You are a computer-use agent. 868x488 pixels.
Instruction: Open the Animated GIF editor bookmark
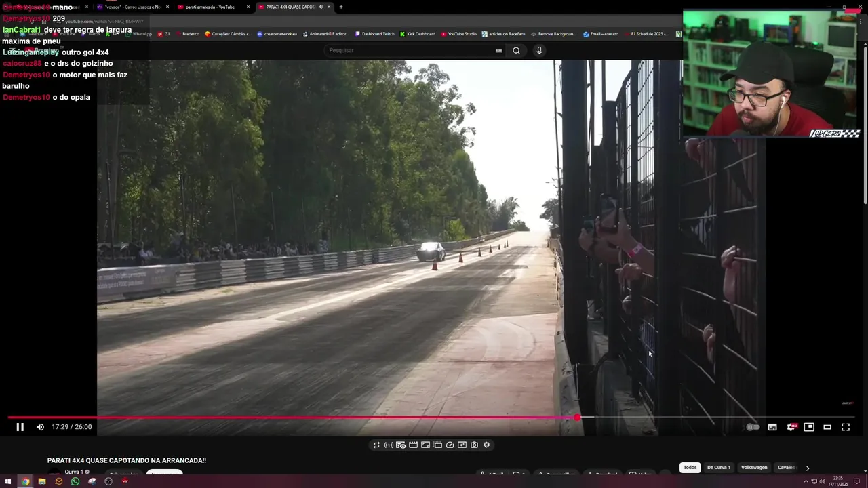pyautogui.click(x=325, y=34)
